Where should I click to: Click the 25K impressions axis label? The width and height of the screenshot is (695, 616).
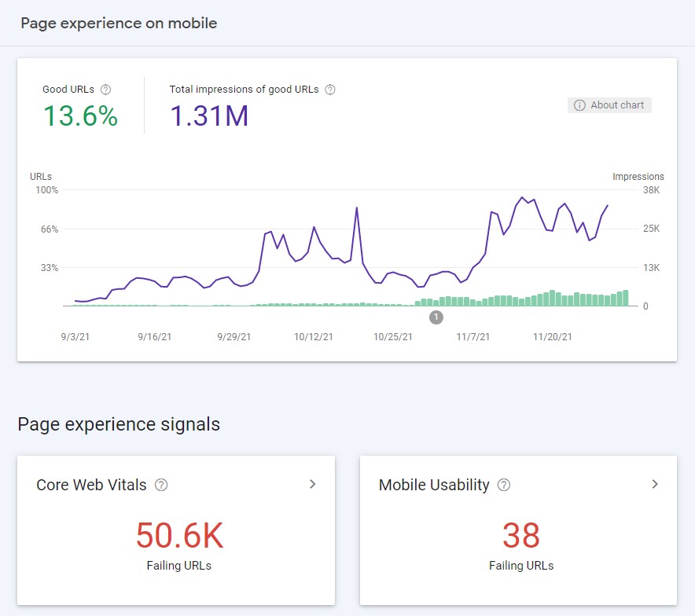click(x=651, y=229)
